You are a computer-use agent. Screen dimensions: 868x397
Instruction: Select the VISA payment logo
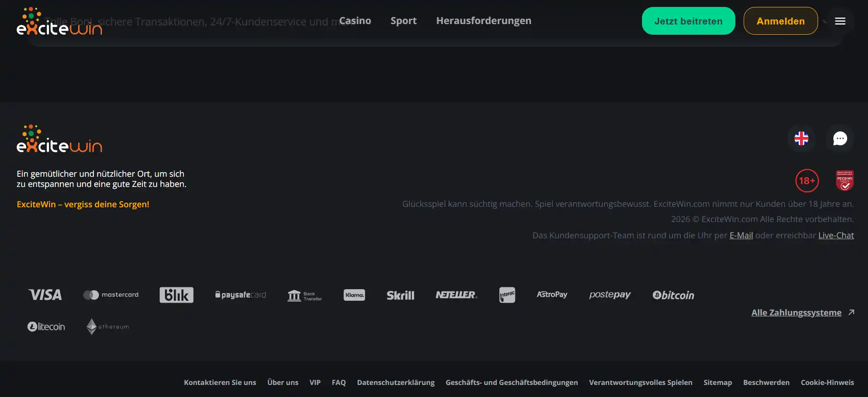click(45, 295)
